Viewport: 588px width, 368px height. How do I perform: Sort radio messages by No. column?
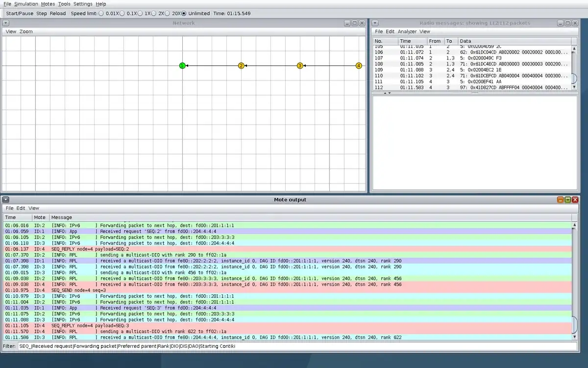(385, 41)
